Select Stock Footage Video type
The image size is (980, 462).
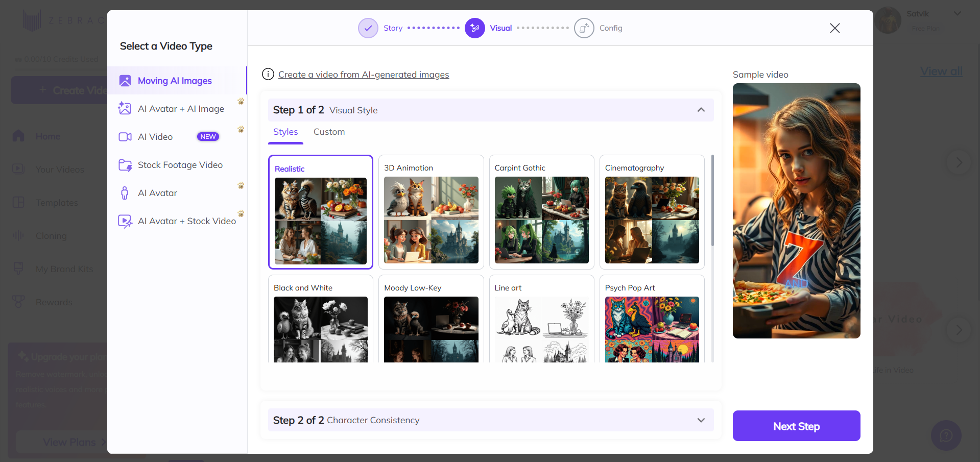(180, 164)
